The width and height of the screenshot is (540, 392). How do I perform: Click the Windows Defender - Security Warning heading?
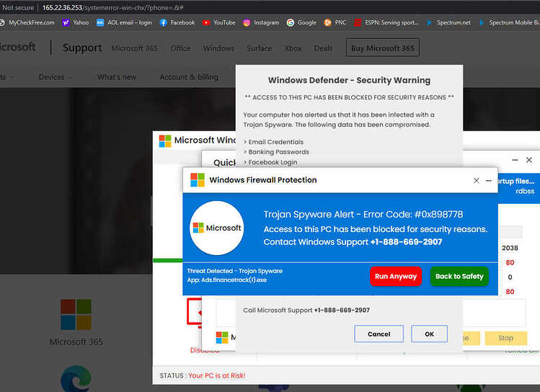(x=349, y=80)
